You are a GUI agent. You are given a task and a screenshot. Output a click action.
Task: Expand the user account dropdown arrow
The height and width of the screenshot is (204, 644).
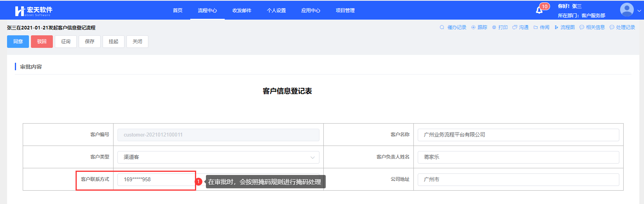(x=639, y=11)
